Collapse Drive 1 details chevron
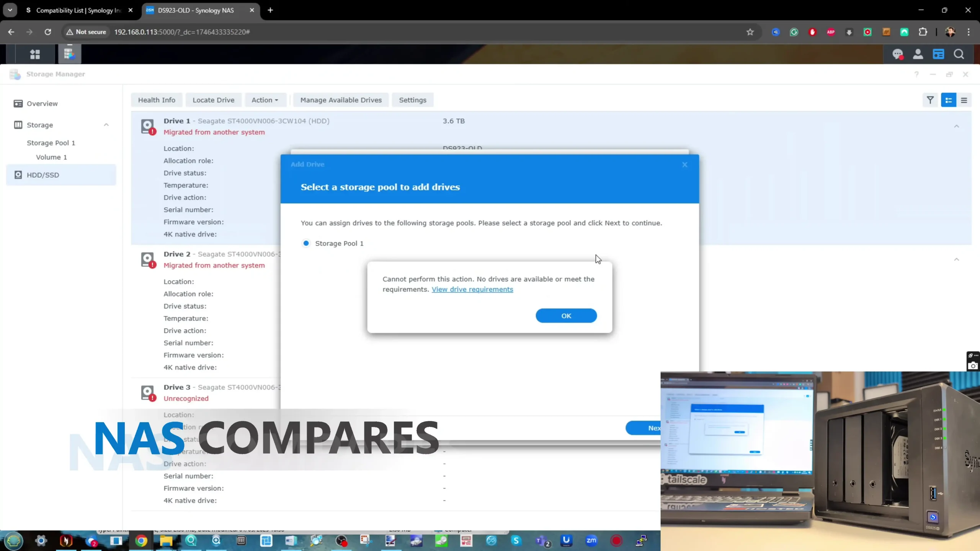The height and width of the screenshot is (551, 980). 956,126
